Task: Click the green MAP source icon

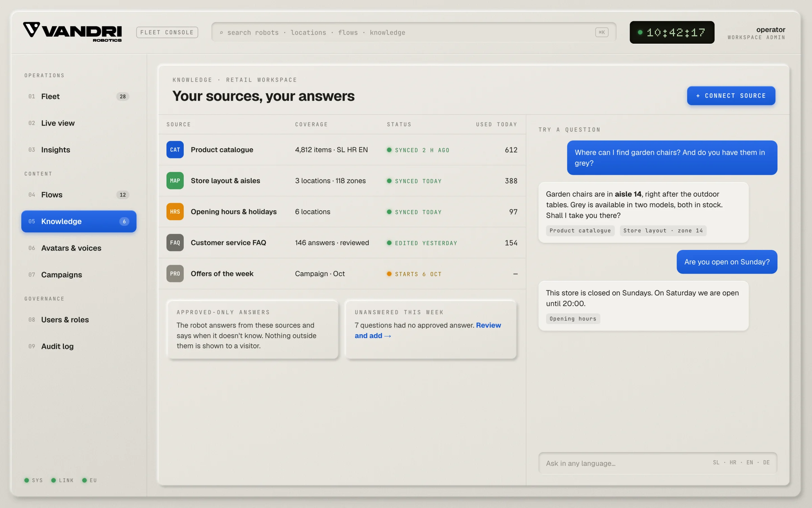Action: point(175,181)
